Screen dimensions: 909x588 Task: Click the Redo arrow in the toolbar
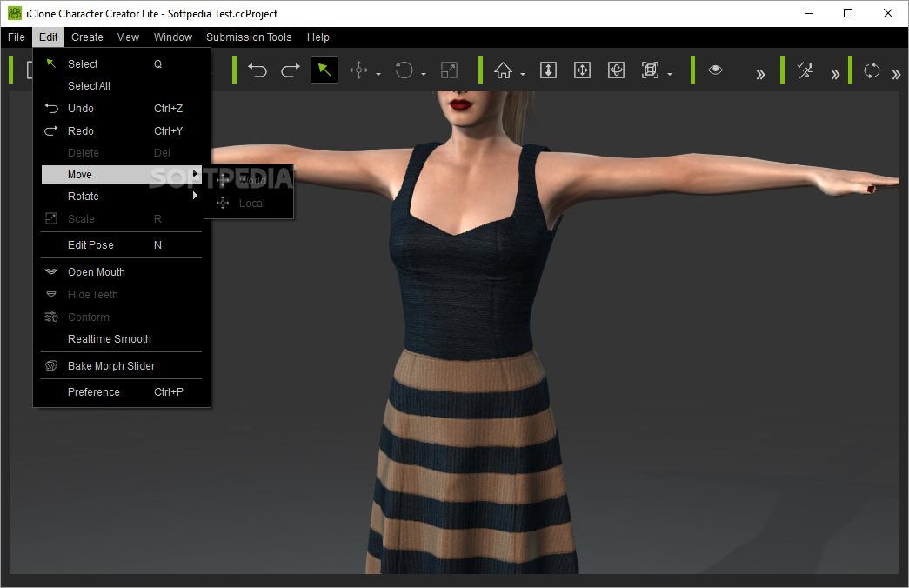pos(291,70)
